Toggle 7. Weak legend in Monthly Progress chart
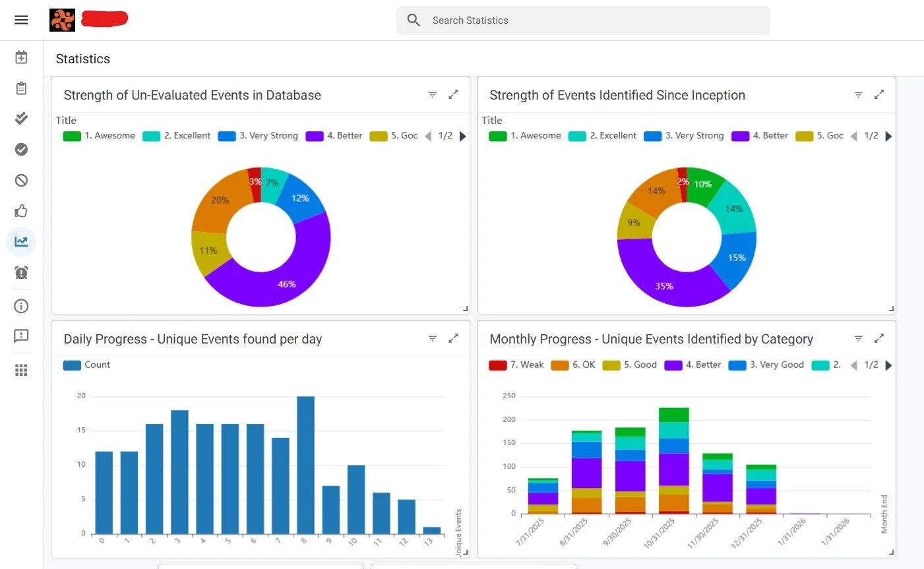 click(x=516, y=365)
